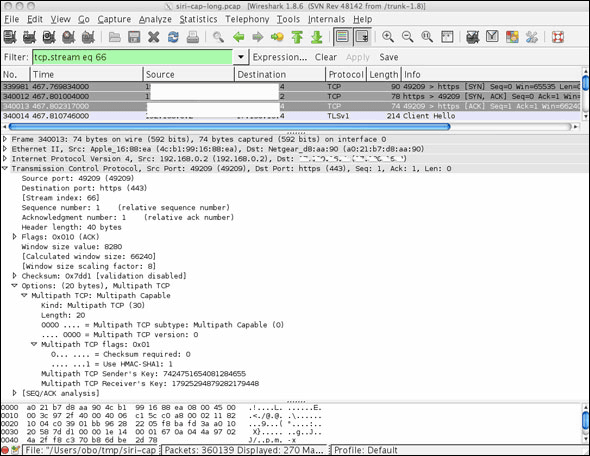Open File menu
This screenshot has height=456, width=590.
[12, 19]
